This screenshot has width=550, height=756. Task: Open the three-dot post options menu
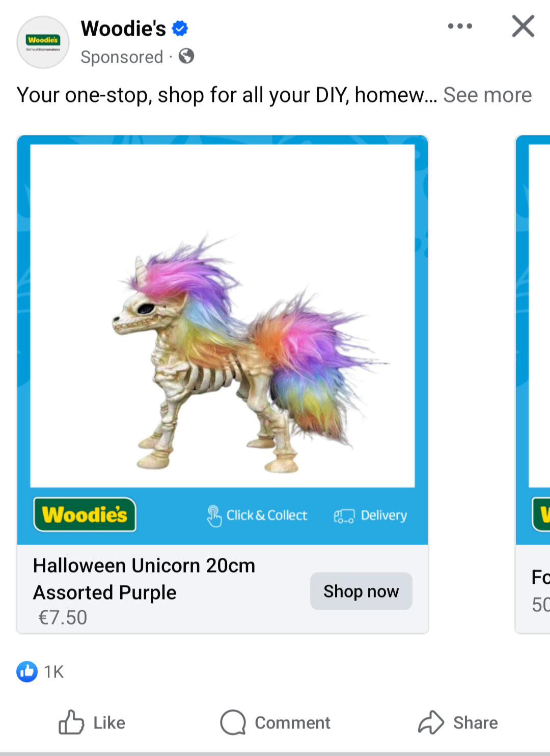(460, 26)
